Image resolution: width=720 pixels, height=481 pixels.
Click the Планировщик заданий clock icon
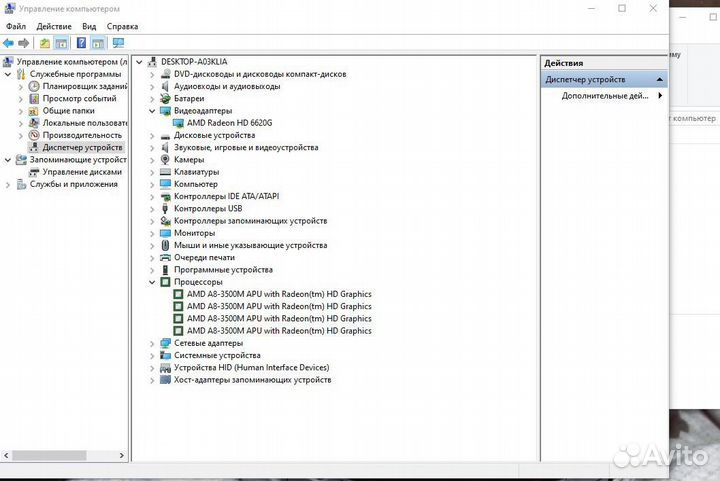[x=34, y=86]
